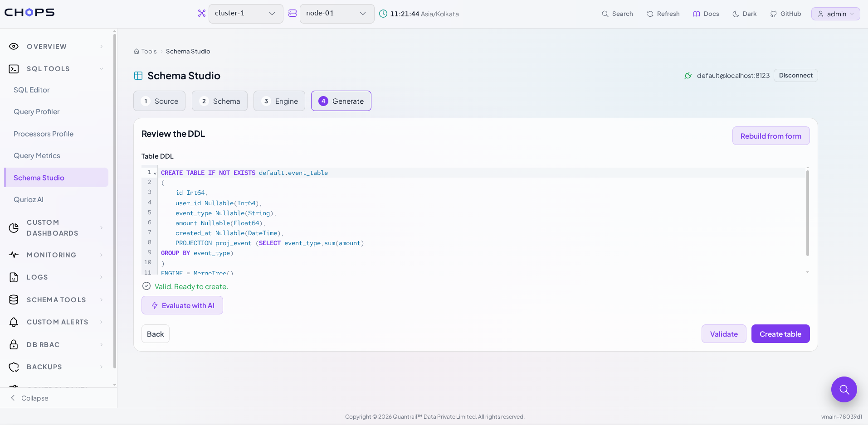
Task: Click the Monitoring pulse icon
Action: point(14,255)
